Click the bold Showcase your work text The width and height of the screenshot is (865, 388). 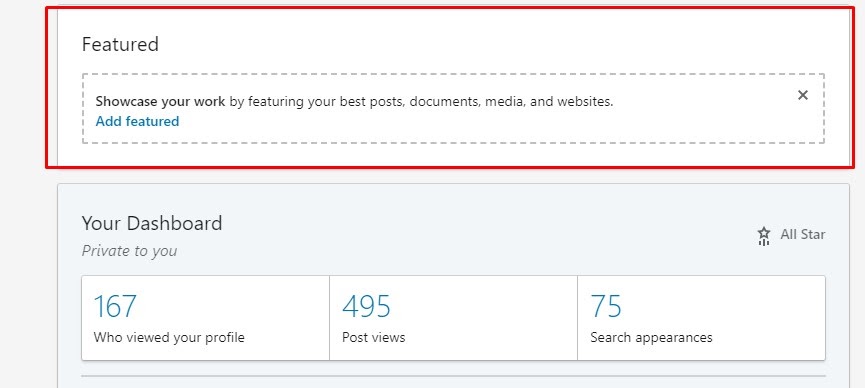point(160,102)
